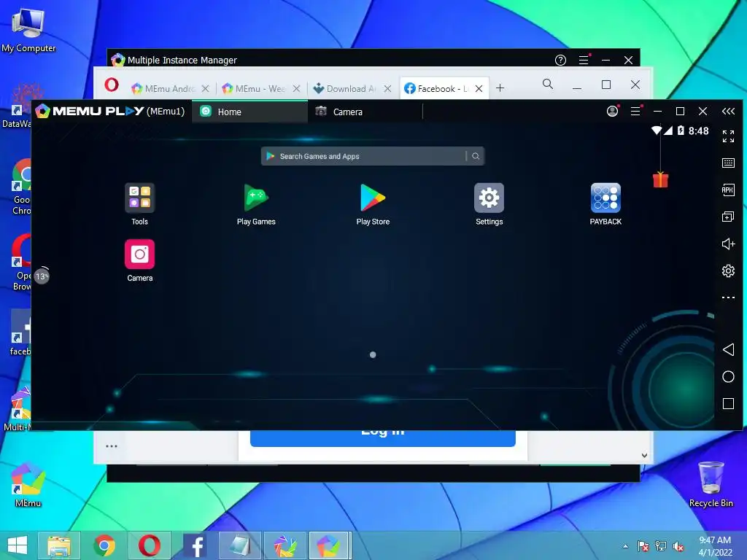Click the 13% floating progress bubble
Screen dimensions: 747x560
tap(42, 276)
